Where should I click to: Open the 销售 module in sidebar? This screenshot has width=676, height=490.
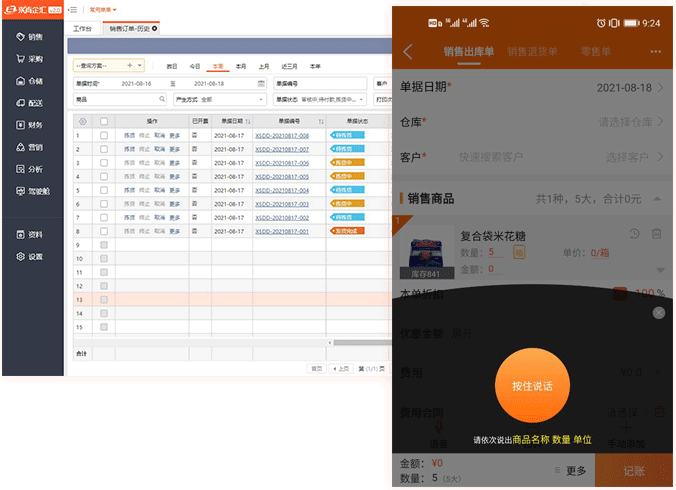pyautogui.click(x=30, y=36)
